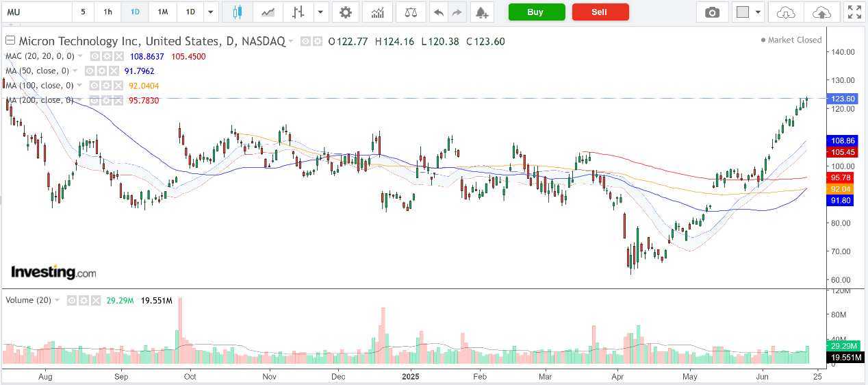Image resolution: width=868 pixels, height=385 pixels.
Task: Expand the MA (50, close, 0) dropdown arrow
Action: [75, 71]
